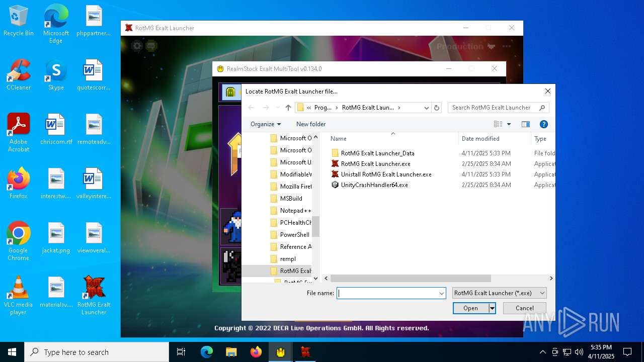Click the RotMG Exalt Launcher.exe red icon
This screenshot has width=644, height=362.
point(335,164)
